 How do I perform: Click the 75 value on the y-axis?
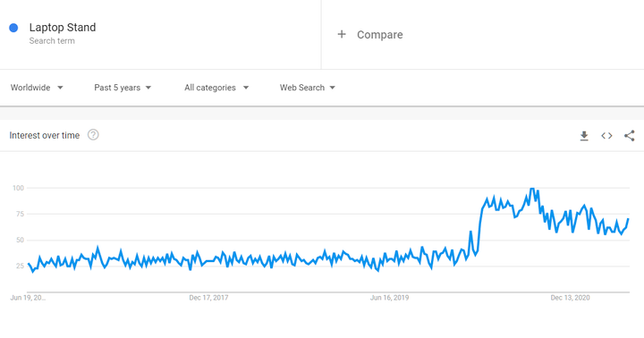tap(20, 214)
